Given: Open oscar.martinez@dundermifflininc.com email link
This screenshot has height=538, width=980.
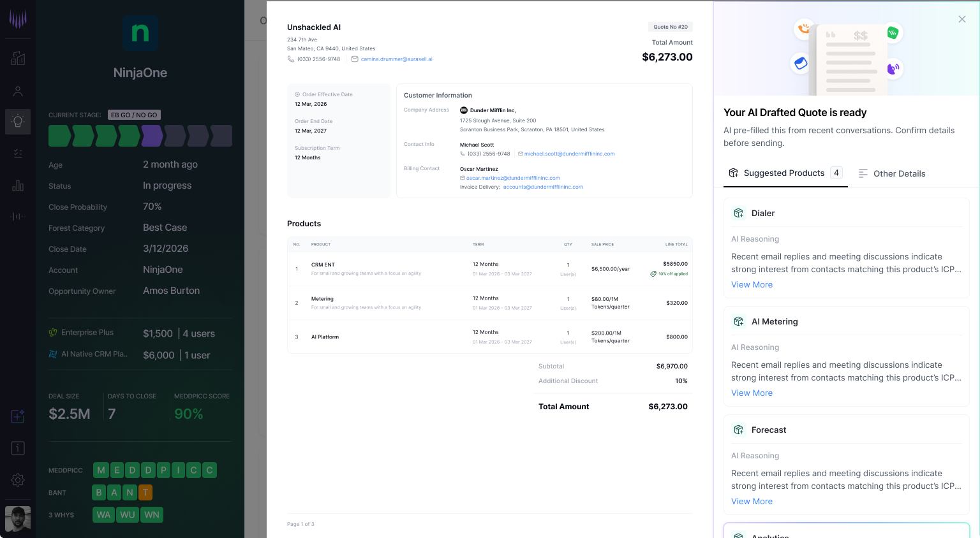Looking at the screenshot, I should 513,178.
